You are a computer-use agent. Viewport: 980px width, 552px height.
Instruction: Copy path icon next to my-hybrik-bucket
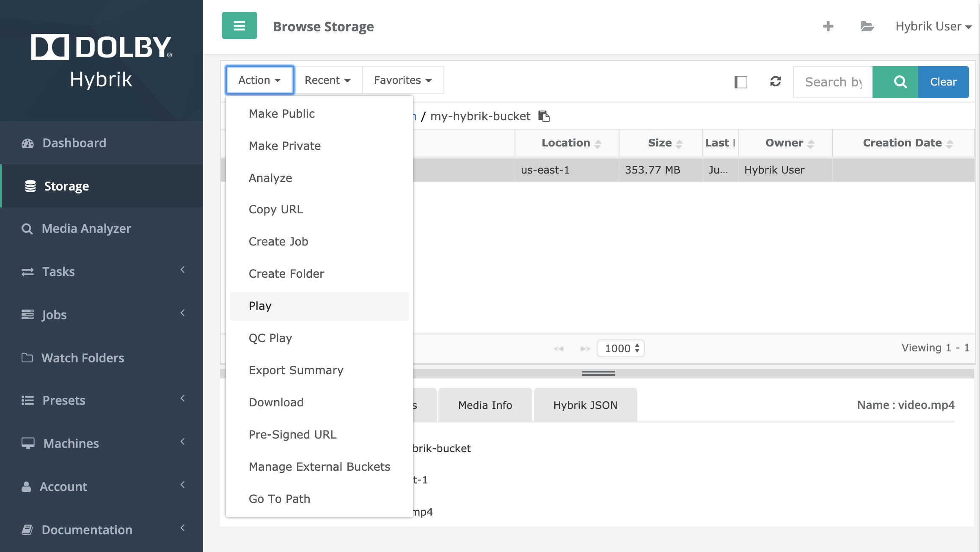click(x=544, y=116)
